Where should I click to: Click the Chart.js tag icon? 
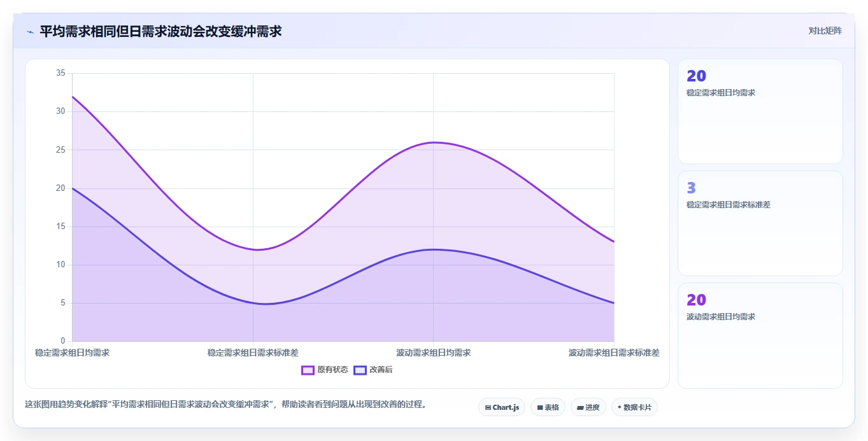(x=488, y=407)
